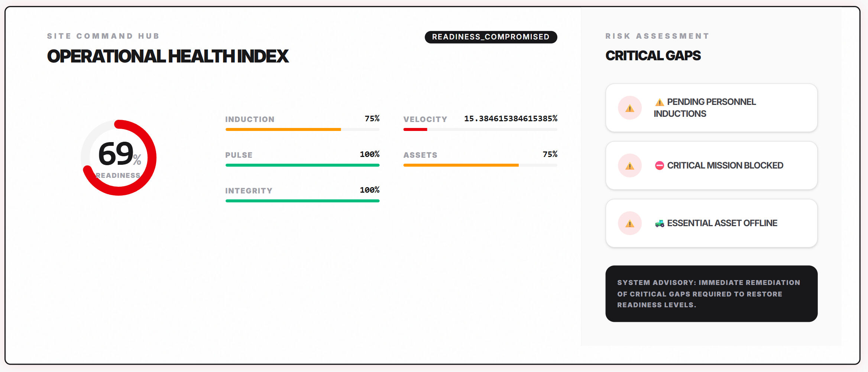Click the Induction 75% value label

372,119
